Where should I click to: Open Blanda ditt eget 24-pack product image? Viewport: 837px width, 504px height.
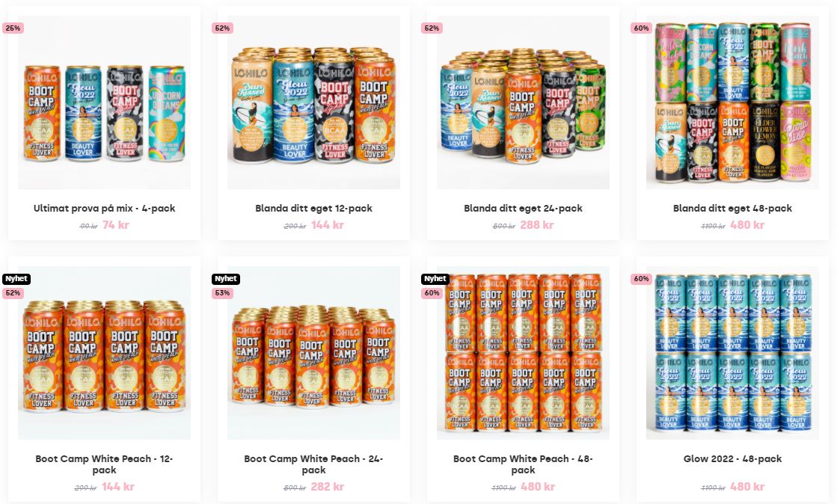click(523, 102)
